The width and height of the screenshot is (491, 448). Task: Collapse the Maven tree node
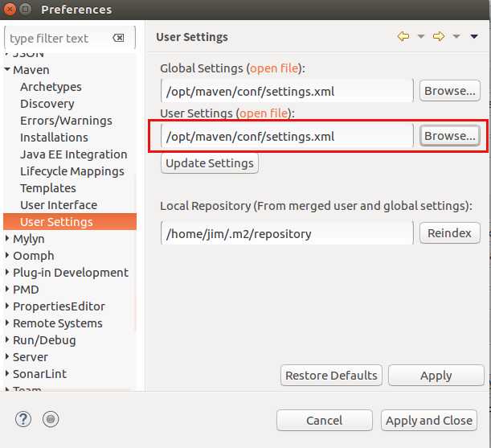(7, 69)
